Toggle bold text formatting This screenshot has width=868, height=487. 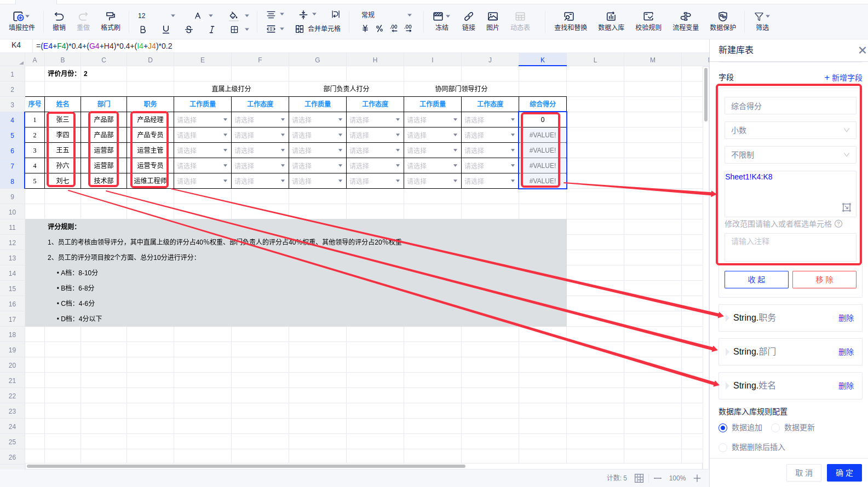142,30
